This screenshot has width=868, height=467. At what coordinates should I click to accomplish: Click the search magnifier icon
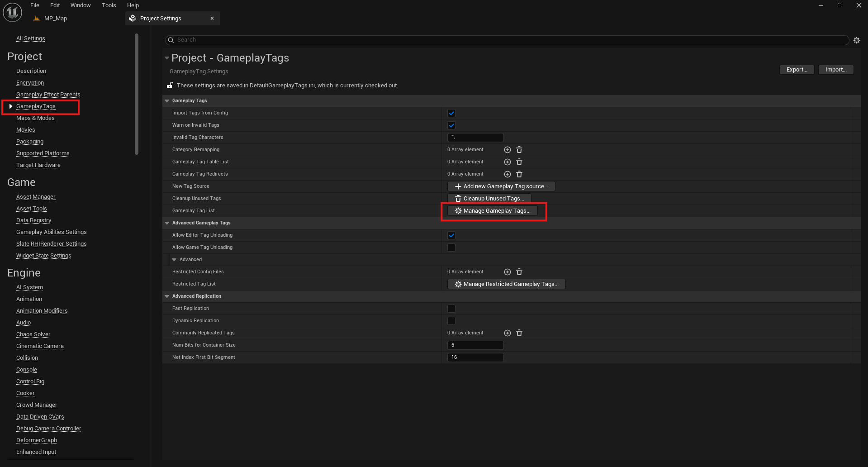click(171, 40)
